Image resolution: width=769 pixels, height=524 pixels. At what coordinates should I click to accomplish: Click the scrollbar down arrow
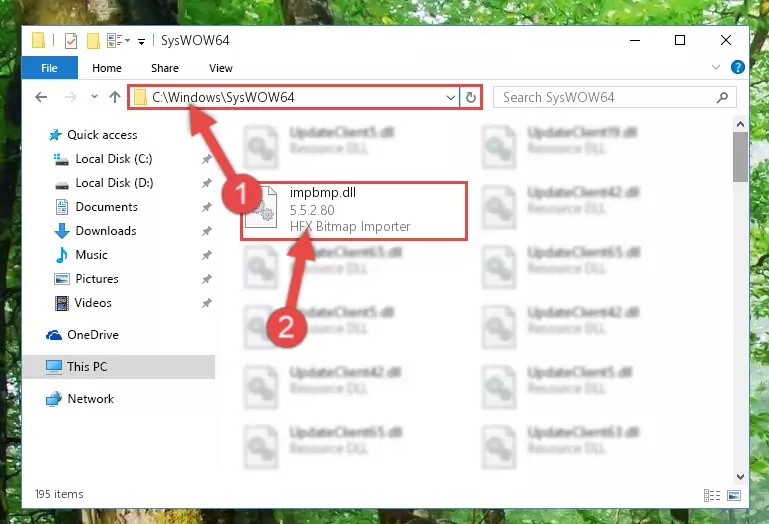[x=741, y=476]
